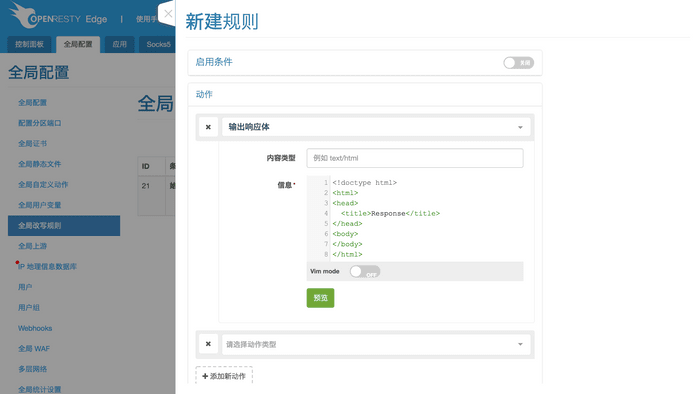Screen dimensions: 700x394
Task: Click the 启用条件 label
Action: point(214,62)
